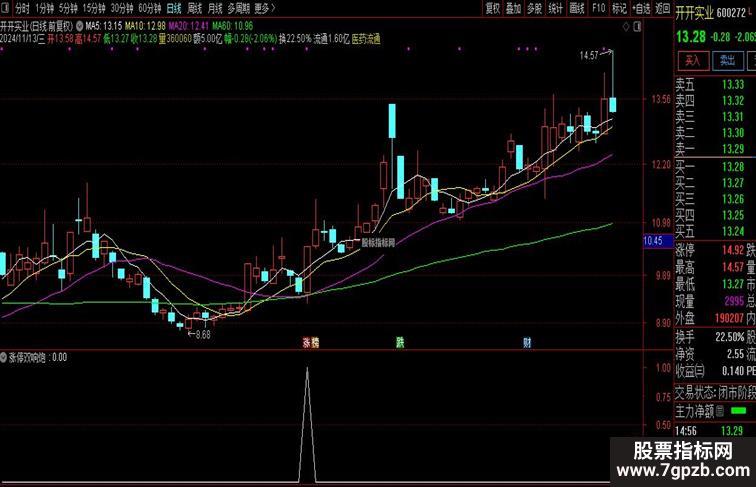The height and width of the screenshot is (487, 756).
Task: Open the indicator settings gear beside 开开实业(日线 前复权)
Action: [80, 26]
